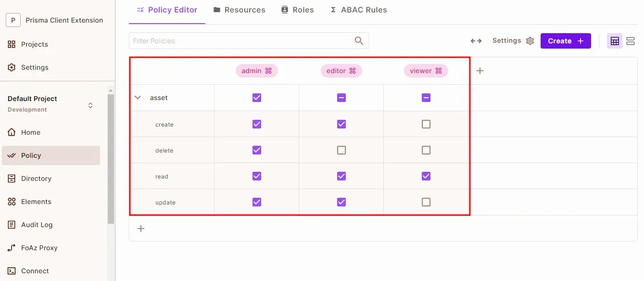
Task: Switch to the ABAC Rules tab
Action: point(358,10)
